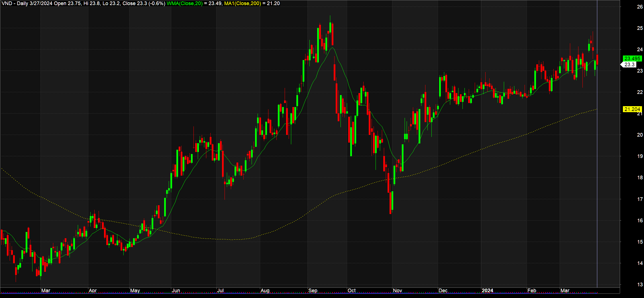Select the 2024 year label on the time axis
The height and width of the screenshot is (298, 644).
point(488,291)
